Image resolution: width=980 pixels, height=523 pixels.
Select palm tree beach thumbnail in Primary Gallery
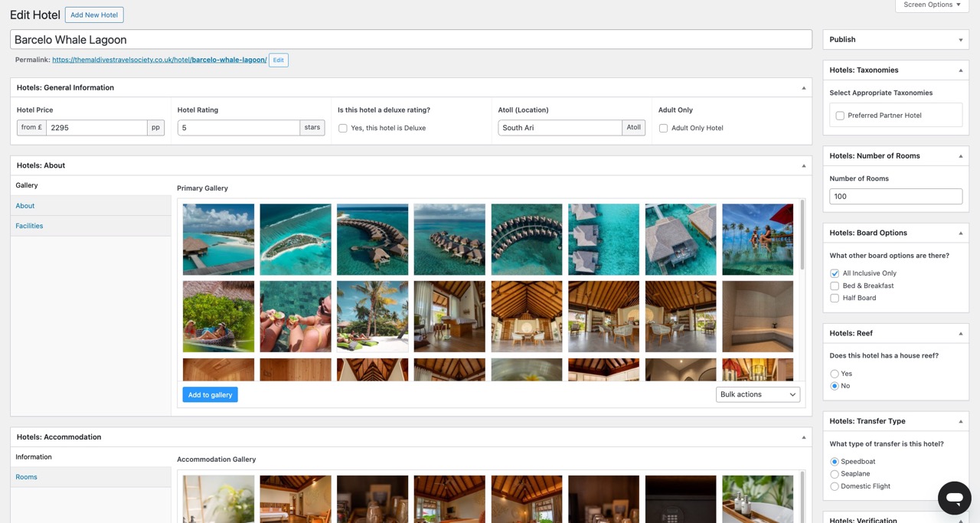click(x=372, y=316)
